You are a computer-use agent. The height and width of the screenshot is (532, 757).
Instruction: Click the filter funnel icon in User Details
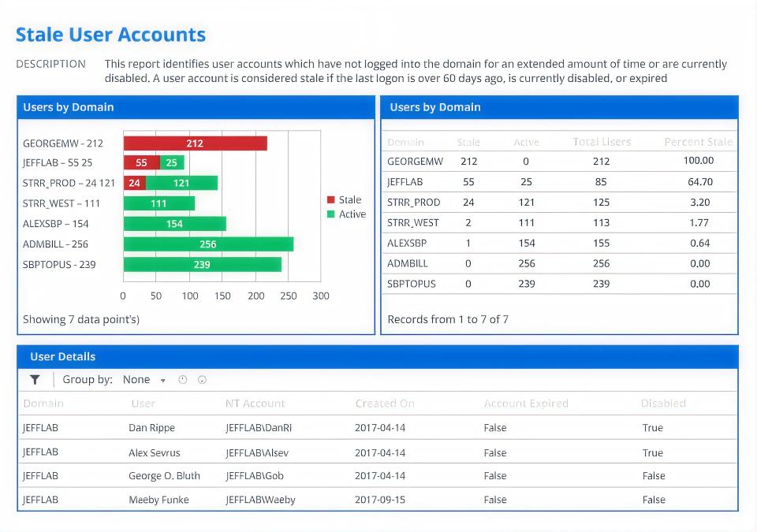[35, 379]
